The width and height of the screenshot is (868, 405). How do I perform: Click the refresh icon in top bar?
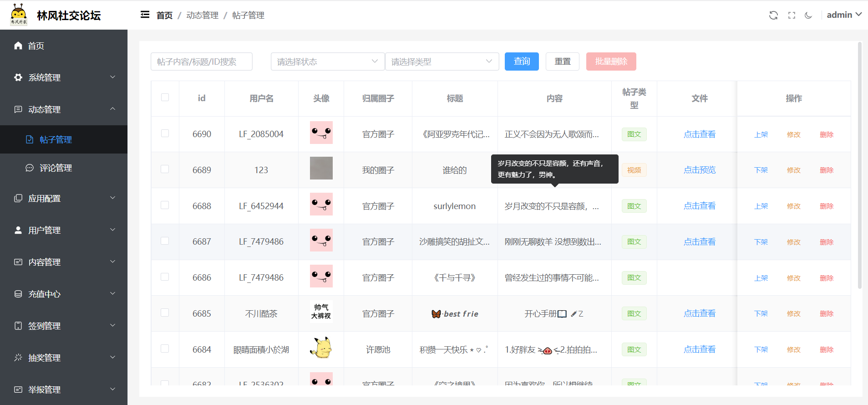tap(773, 15)
